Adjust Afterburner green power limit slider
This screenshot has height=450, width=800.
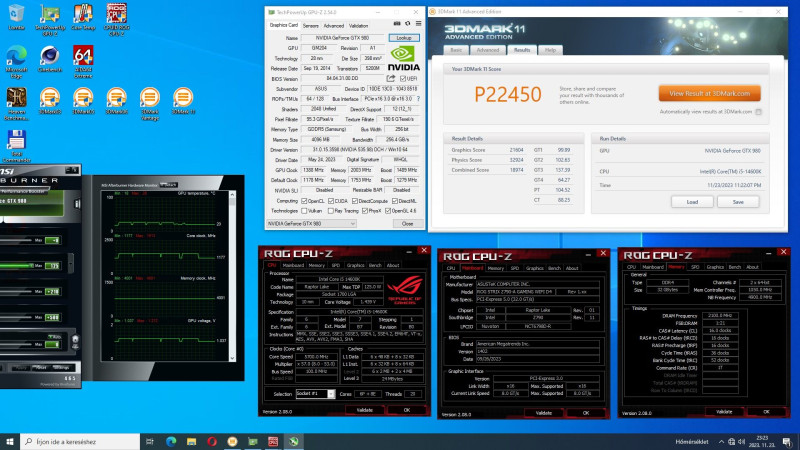(16, 266)
